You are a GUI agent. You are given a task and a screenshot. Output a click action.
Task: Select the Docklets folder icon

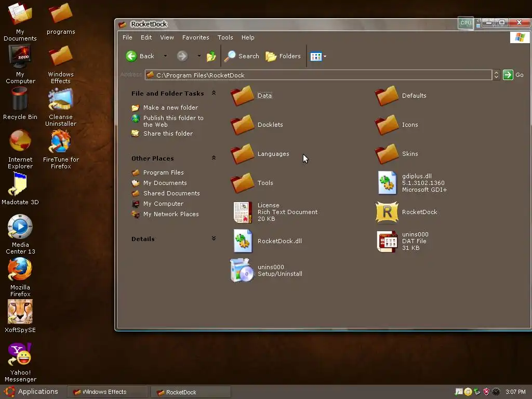[x=243, y=125]
